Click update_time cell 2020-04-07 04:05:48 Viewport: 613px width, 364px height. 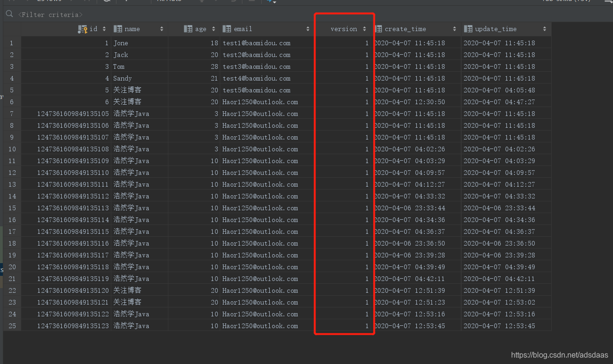[x=506, y=90]
